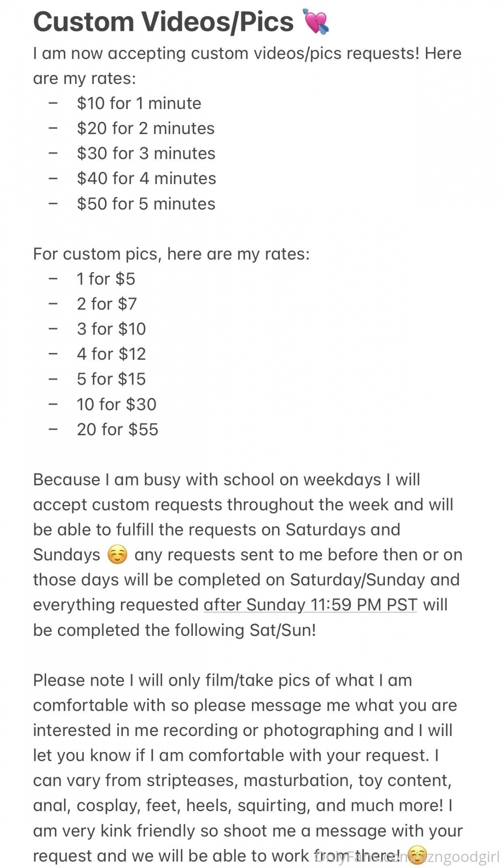The image size is (502, 868).
Task: Select the "5 for $15" list item
Action: [111, 379]
